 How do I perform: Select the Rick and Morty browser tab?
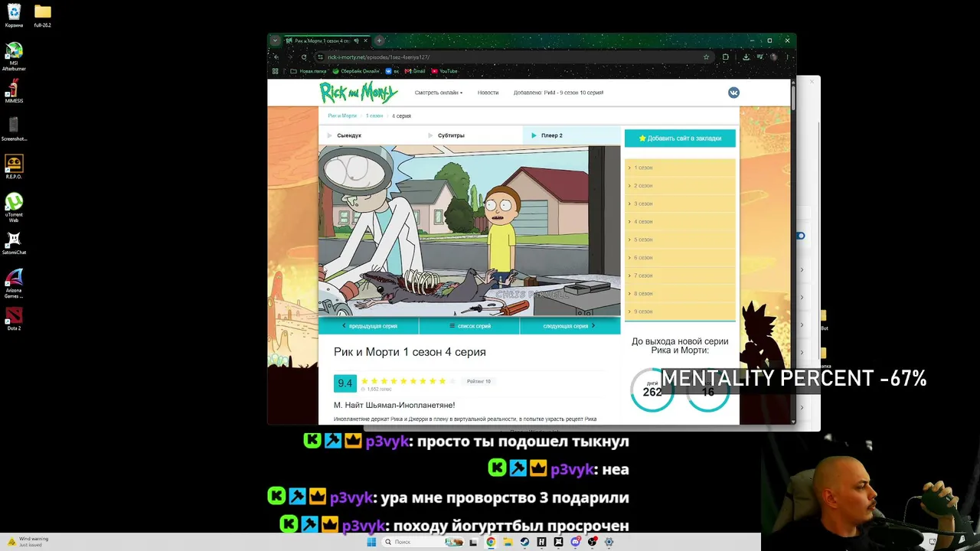pos(326,41)
